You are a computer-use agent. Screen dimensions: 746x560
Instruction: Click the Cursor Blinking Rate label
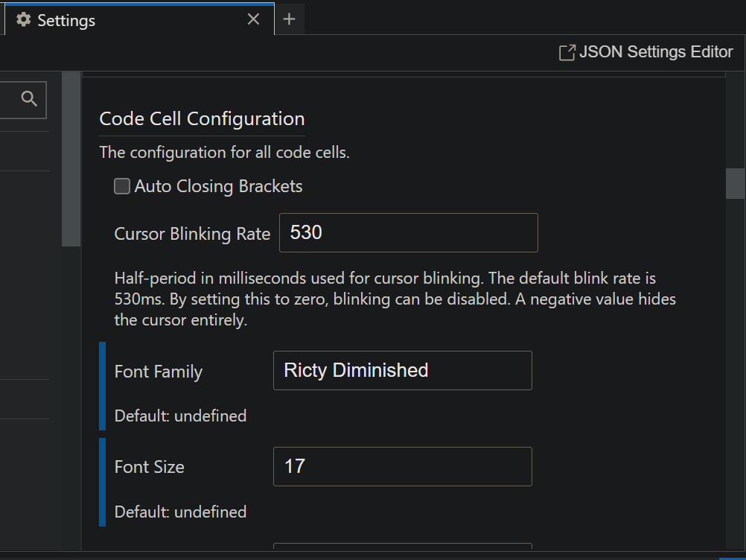[x=192, y=234]
